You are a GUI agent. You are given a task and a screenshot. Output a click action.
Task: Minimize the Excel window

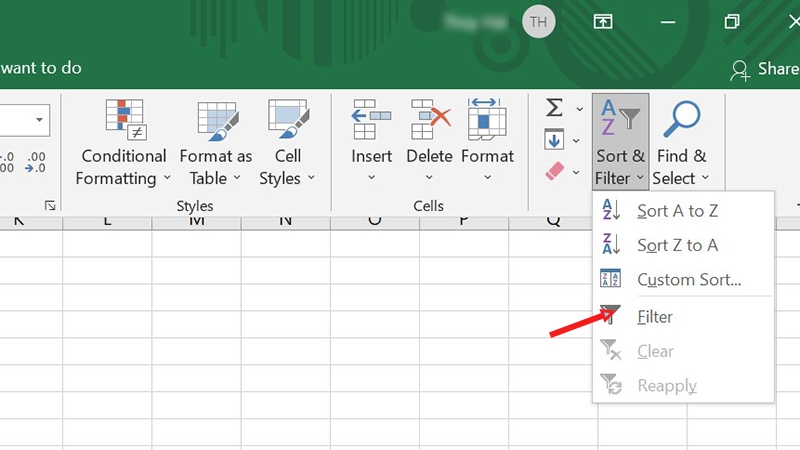tap(667, 22)
